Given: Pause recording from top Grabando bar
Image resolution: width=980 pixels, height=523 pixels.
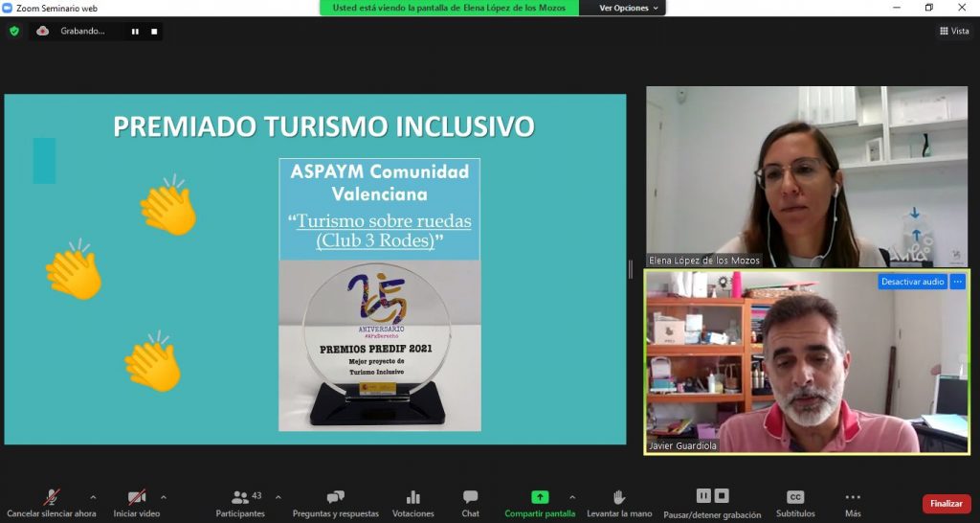Looking at the screenshot, I should point(135,32).
